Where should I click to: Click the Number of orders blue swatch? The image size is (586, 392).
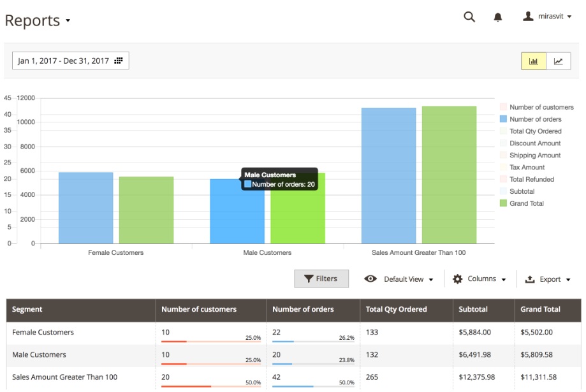[503, 119]
